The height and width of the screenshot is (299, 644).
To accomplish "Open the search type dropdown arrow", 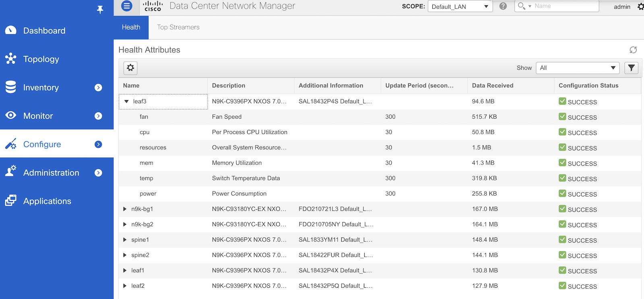I will [x=530, y=6].
